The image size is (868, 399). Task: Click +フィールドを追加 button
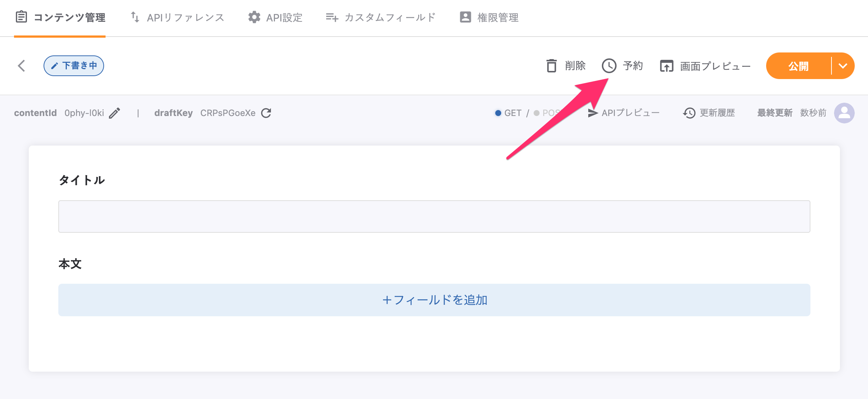click(434, 300)
